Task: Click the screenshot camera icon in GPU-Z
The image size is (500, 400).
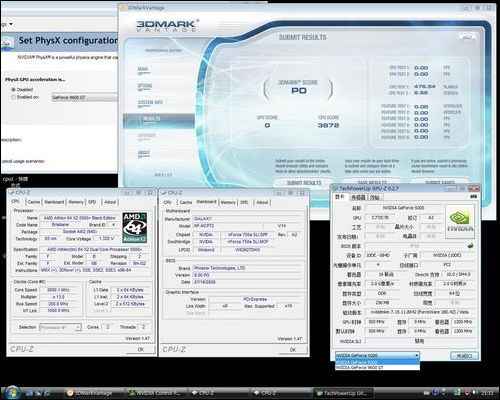Action: click(473, 197)
